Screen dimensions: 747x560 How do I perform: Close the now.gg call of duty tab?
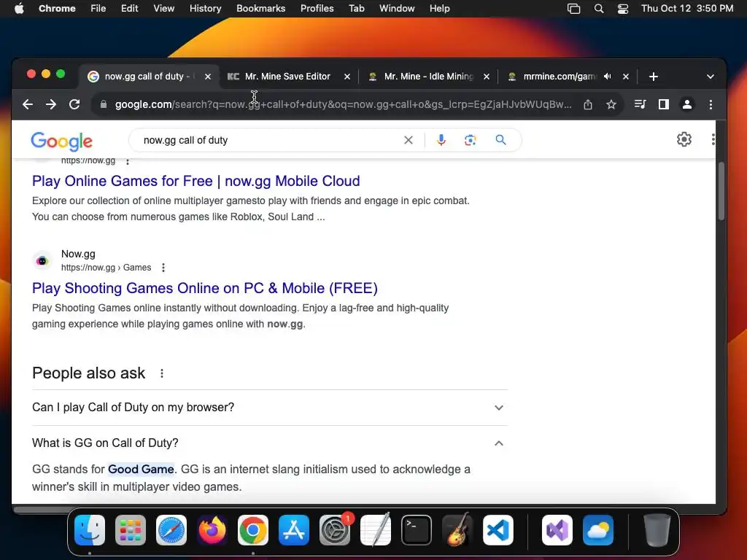click(208, 76)
